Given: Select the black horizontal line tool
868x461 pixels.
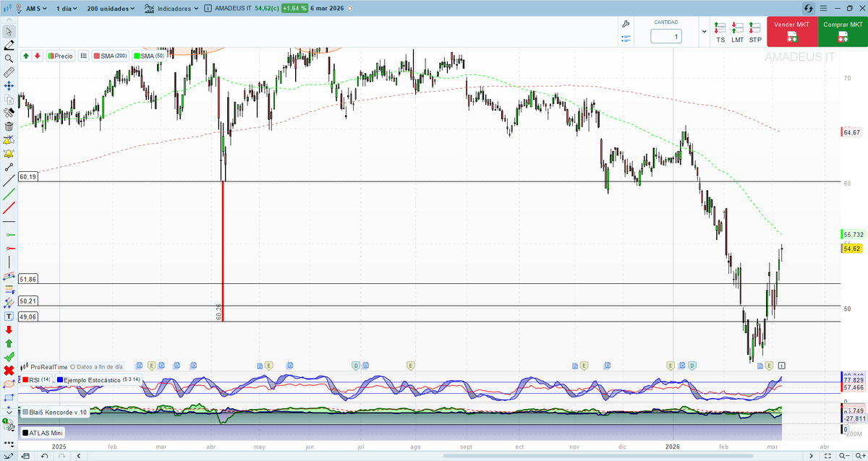Looking at the screenshot, I should coord(9,221).
